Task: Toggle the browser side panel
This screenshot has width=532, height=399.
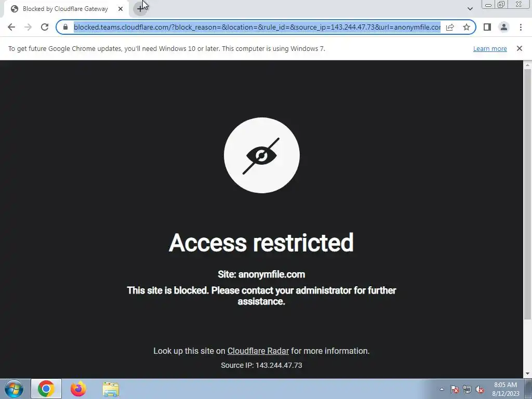Action: pos(487,27)
